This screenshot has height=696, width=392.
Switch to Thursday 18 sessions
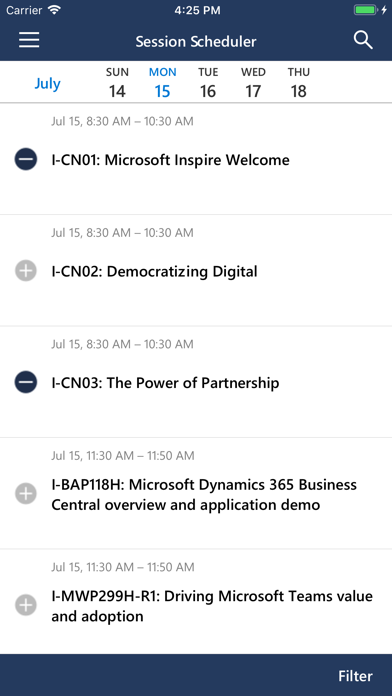298,83
